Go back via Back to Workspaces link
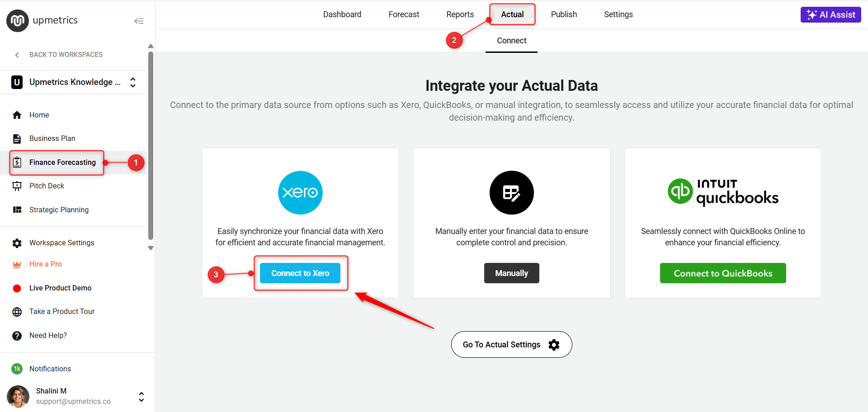 point(66,55)
